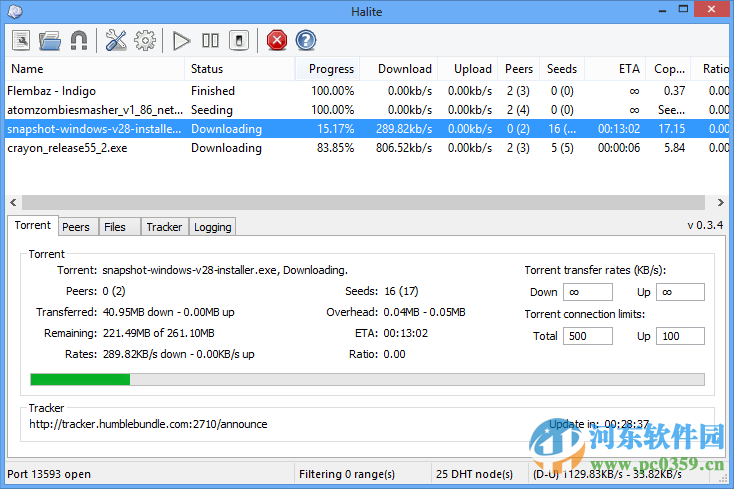Switch to the Torrent tab
The image size is (734, 489).
32,225
